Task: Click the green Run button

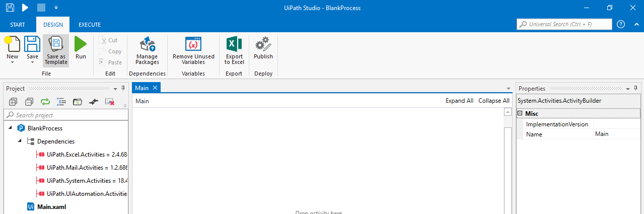Action: pos(81,48)
